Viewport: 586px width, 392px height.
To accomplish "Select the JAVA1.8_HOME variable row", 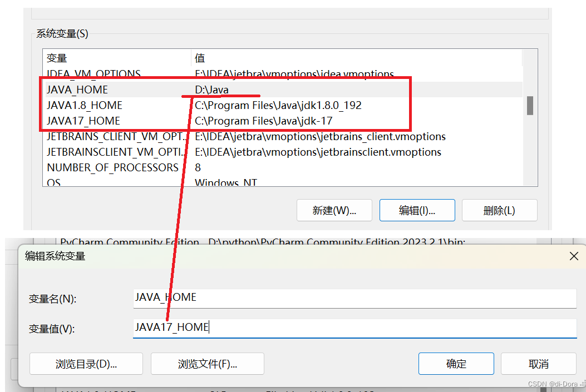I will click(282, 105).
